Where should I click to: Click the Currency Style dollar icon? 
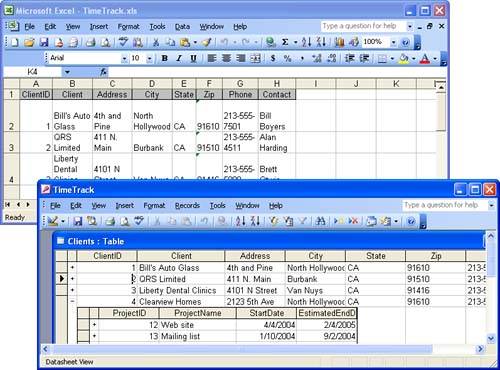(273, 58)
